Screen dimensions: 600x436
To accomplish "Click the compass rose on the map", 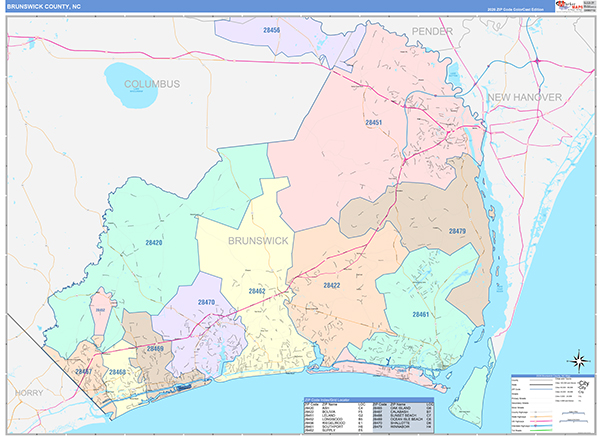I will click(579, 361).
